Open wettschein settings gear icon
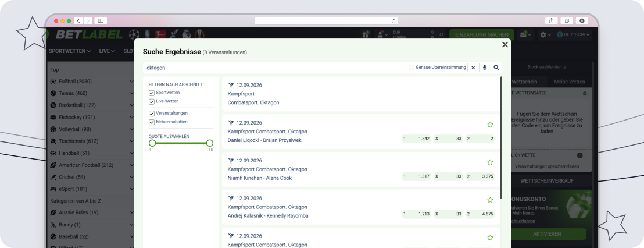Viewport: 644px width, 248px height. pos(585,93)
